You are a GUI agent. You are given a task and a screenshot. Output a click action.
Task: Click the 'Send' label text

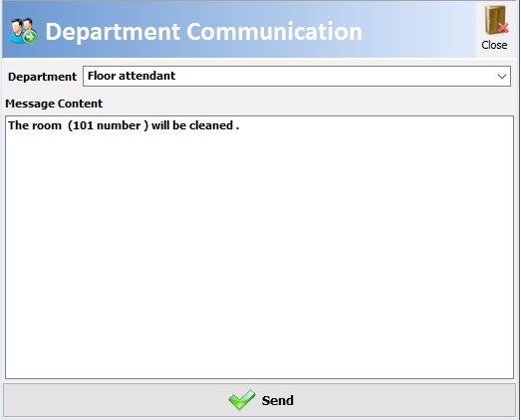[x=278, y=400]
